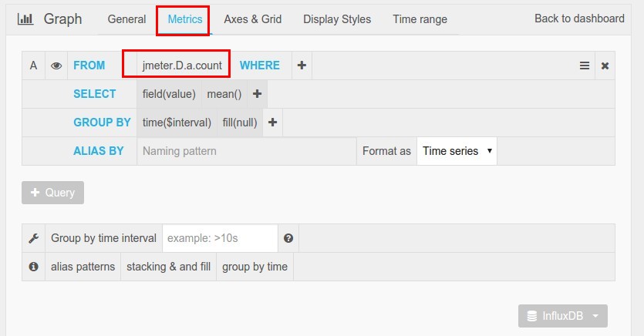Click the info circle icon

click(x=34, y=267)
